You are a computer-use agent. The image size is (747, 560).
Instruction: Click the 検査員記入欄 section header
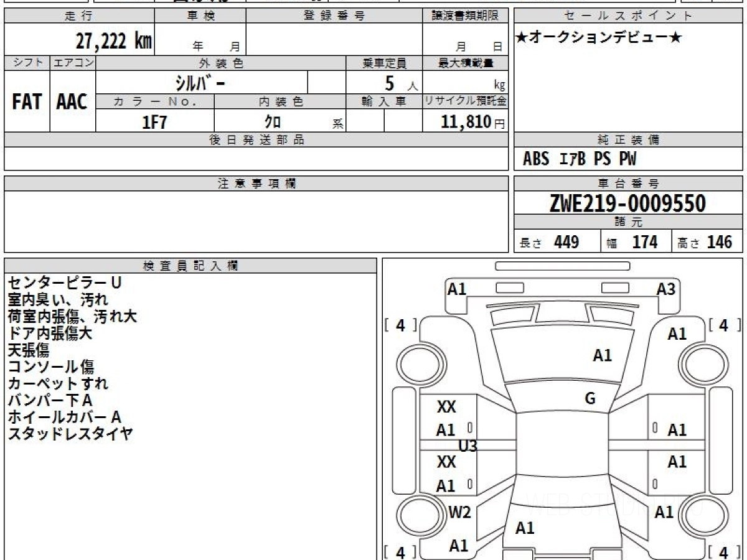[x=190, y=266]
